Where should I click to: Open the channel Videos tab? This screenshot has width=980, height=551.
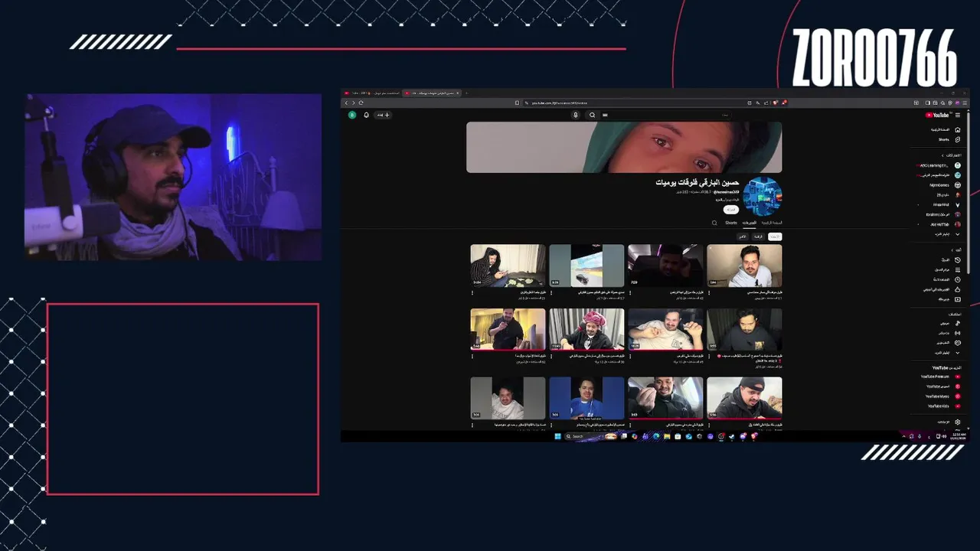(750, 223)
